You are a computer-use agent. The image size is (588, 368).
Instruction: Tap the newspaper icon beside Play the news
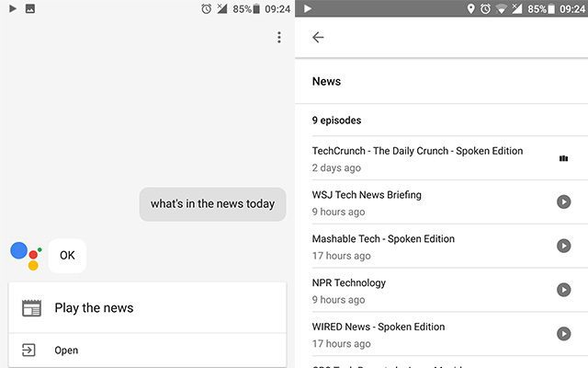(31, 308)
